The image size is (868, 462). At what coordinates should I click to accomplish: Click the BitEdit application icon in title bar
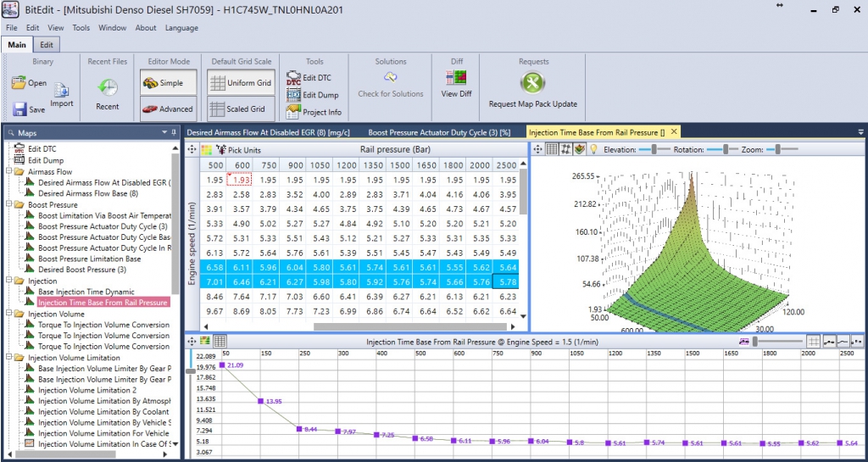(x=10, y=10)
